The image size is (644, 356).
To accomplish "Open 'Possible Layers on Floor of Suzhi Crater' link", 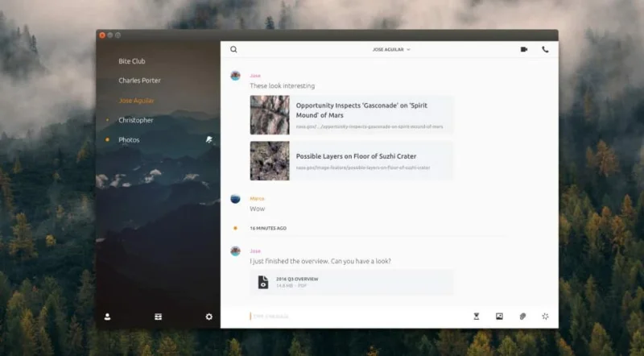I will pyautogui.click(x=356, y=156).
